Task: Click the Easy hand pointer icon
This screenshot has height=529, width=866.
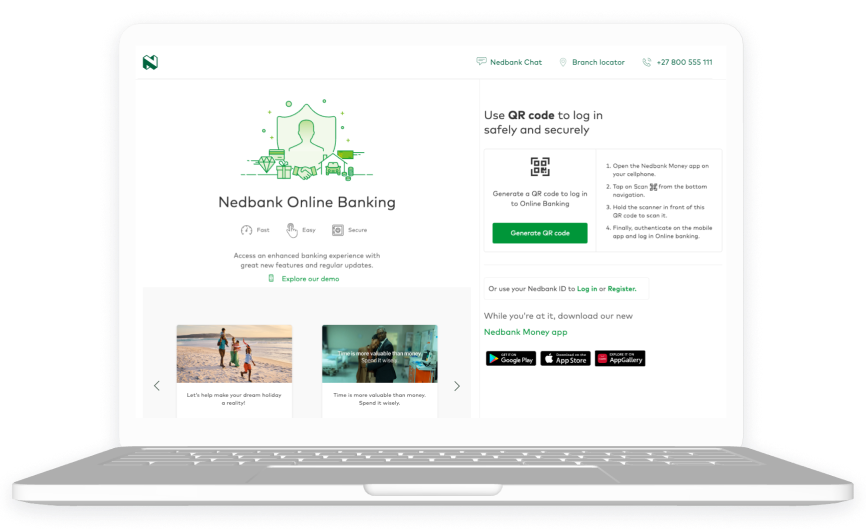Action: pyautogui.click(x=292, y=230)
